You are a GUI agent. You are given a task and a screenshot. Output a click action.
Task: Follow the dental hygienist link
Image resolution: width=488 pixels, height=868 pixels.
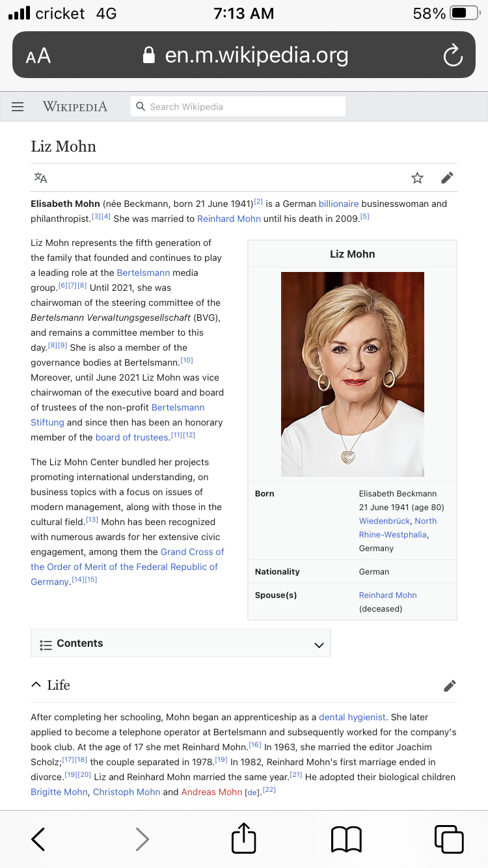click(353, 717)
